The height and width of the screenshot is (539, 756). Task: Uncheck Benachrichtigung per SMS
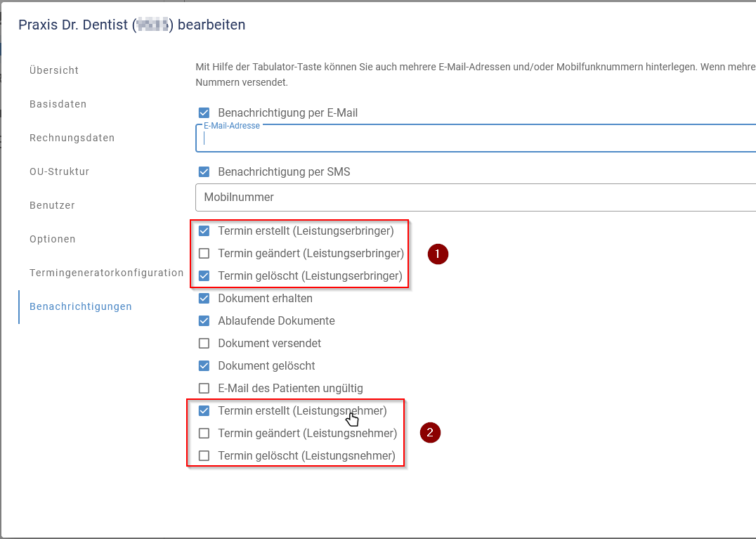click(204, 171)
